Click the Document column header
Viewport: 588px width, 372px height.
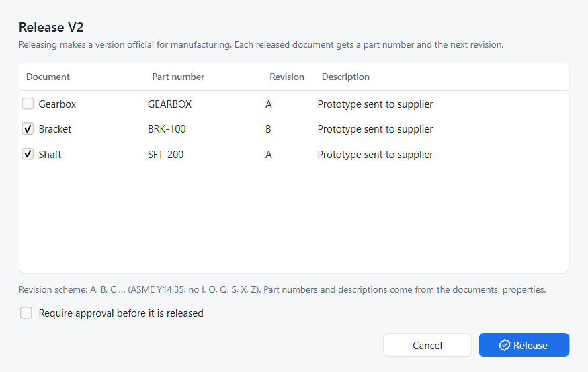pos(48,77)
